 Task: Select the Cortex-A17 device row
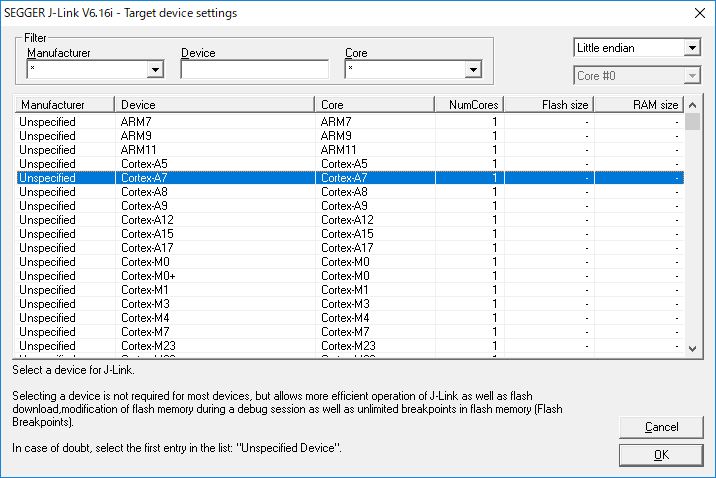coord(350,248)
